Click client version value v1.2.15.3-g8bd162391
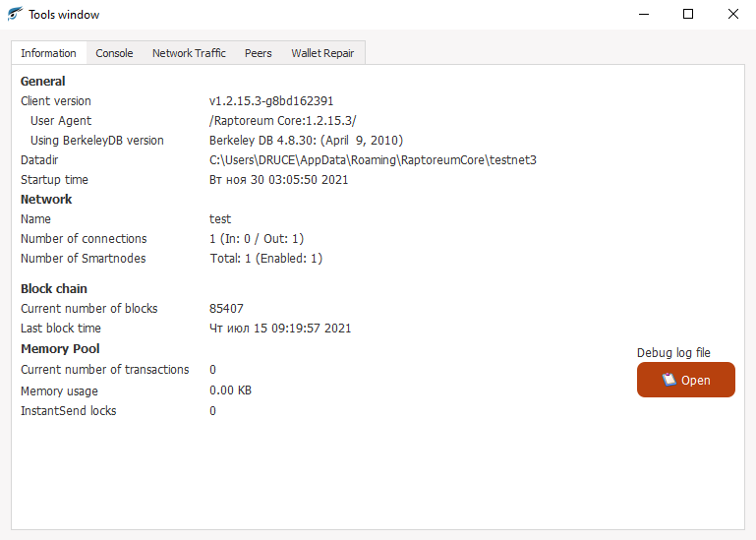 tap(271, 101)
